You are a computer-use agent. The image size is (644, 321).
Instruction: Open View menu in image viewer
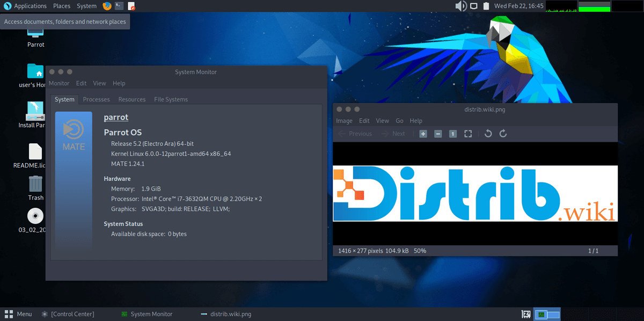(382, 121)
